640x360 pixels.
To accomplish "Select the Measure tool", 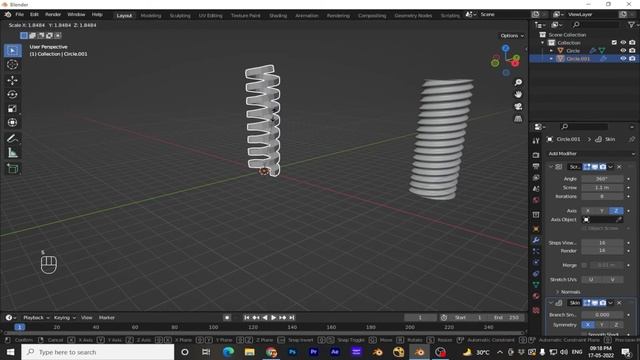I will click(12, 153).
